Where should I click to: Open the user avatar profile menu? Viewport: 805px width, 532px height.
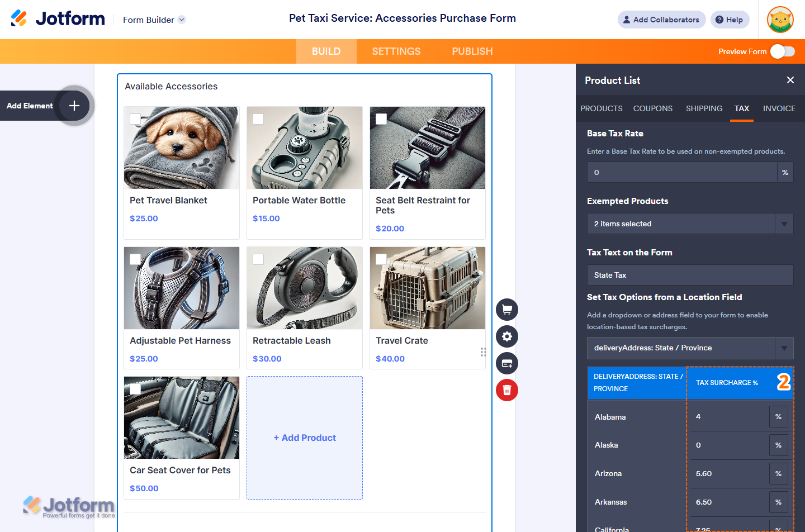[780, 20]
